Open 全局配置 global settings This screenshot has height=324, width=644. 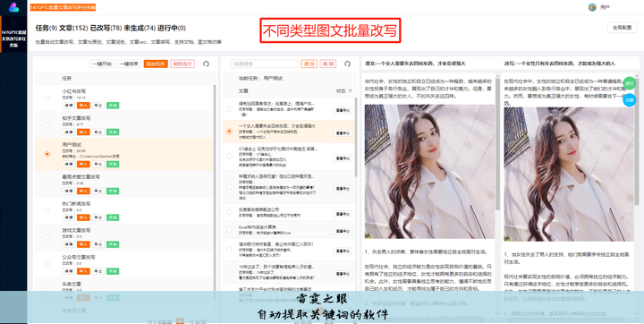click(x=622, y=28)
